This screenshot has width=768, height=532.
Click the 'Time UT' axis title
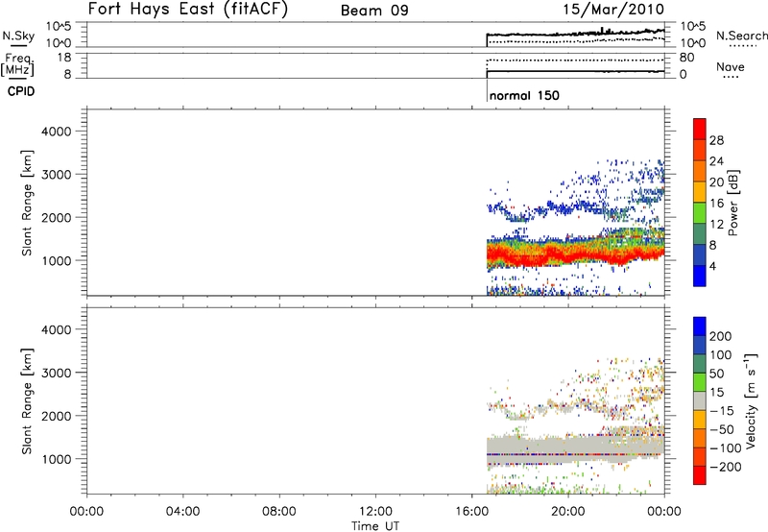375,526
